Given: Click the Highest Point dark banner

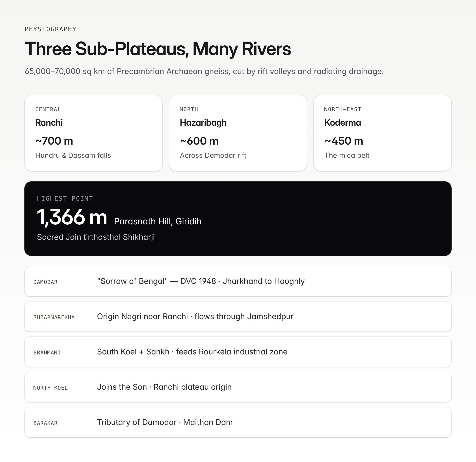Looking at the screenshot, I should [x=238, y=219].
